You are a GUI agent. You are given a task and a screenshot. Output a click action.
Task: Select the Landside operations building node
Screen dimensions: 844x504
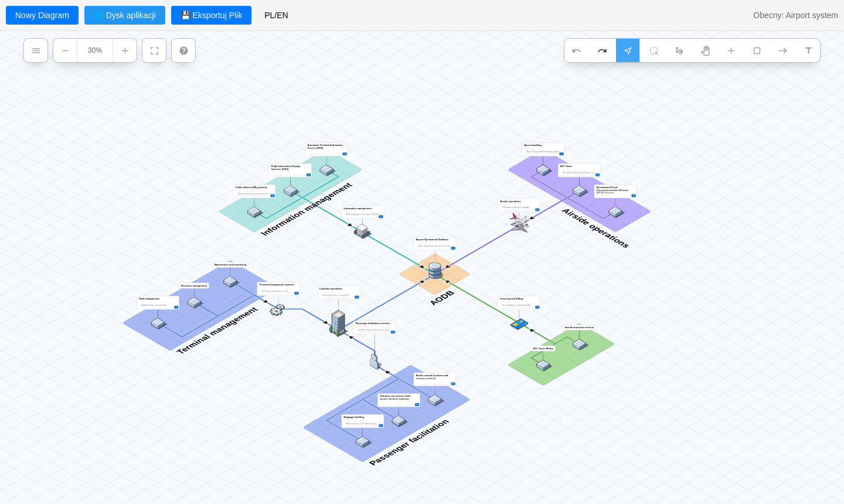point(338,323)
